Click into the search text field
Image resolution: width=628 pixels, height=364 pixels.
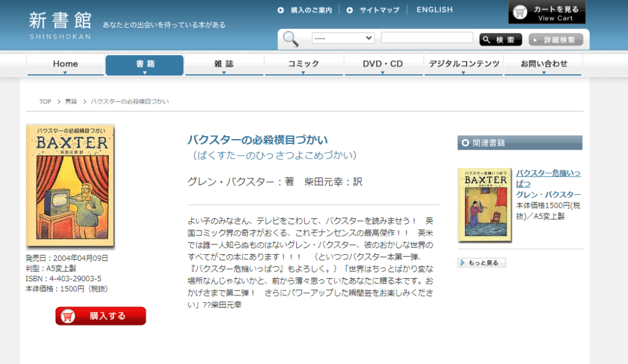(x=426, y=38)
